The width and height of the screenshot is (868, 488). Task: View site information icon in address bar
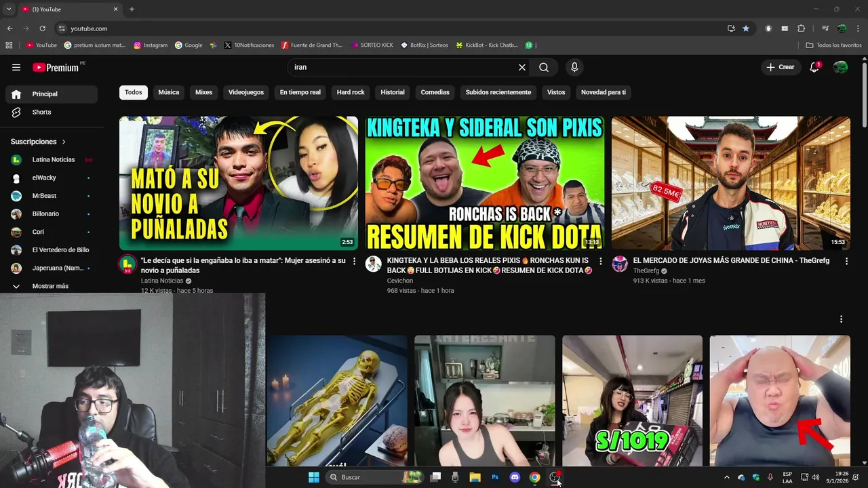click(x=62, y=28)
